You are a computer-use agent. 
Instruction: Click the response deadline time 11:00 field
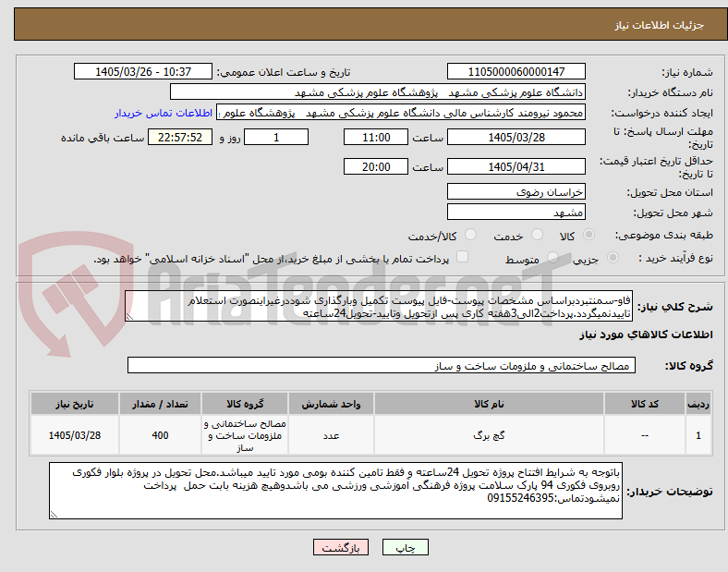[376, 138]
